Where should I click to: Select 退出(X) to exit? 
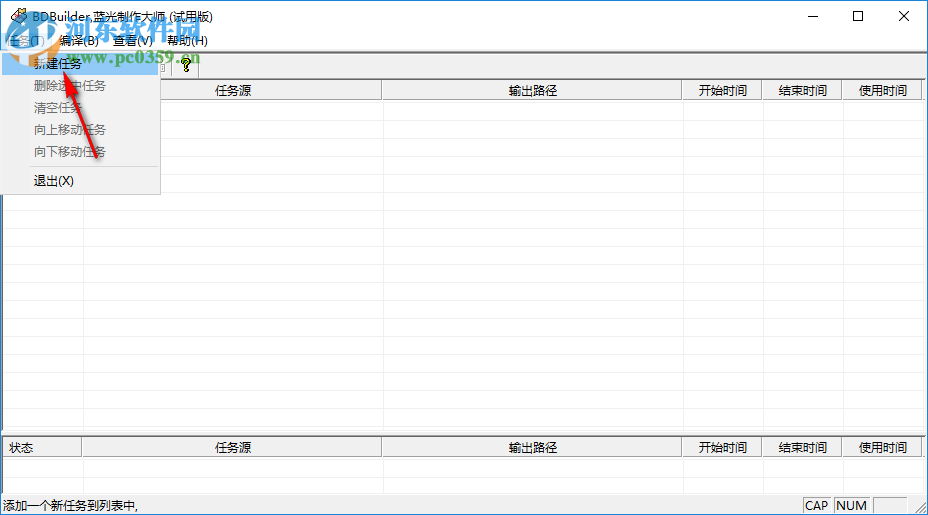80,181
